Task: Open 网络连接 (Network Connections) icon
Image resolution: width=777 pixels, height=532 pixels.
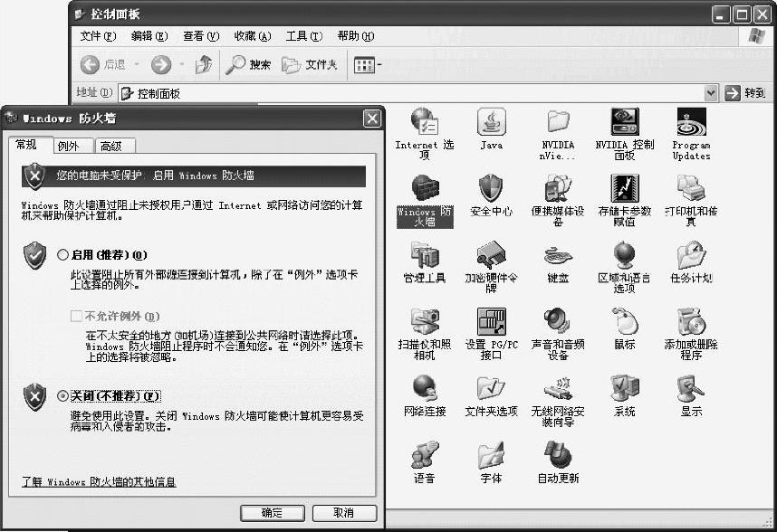Action: pos(424,389)
